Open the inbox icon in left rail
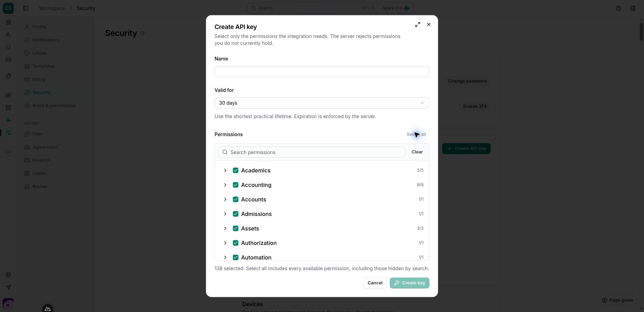 click(x=8, y=59)
